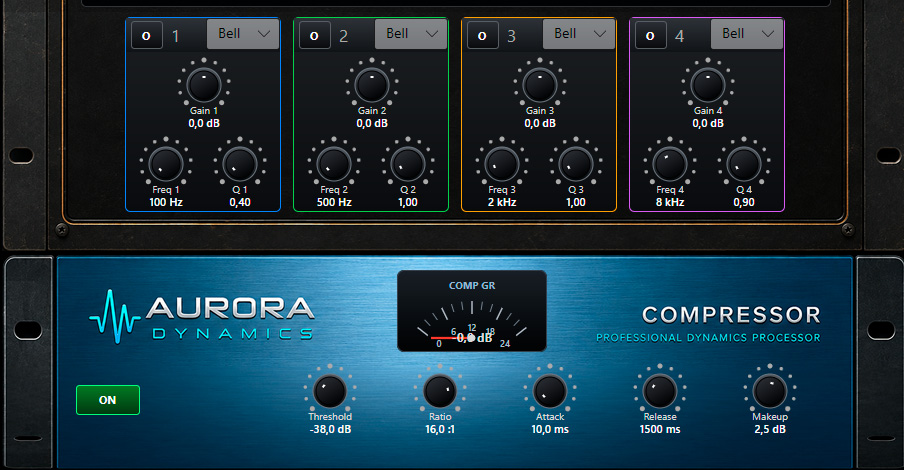Click the Gain 4 knob
This screenshot has width=904, height=470.
[x=708, y=85]
